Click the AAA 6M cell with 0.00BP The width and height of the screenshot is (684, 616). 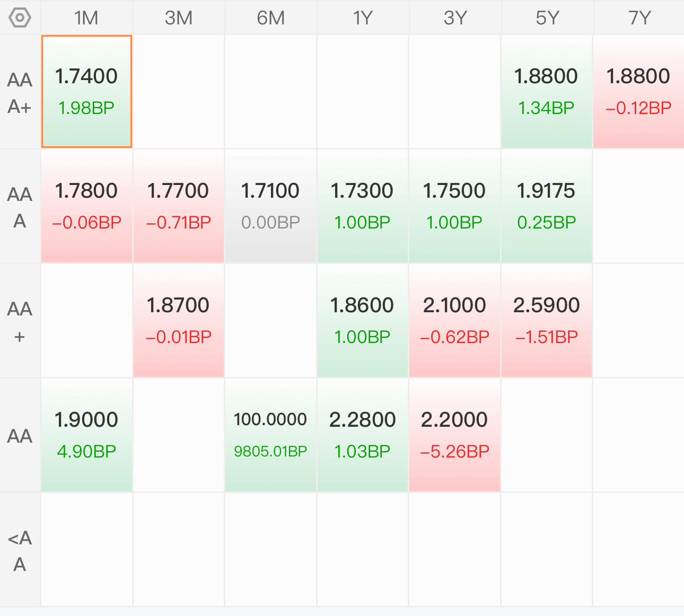(x=271, y=206)
